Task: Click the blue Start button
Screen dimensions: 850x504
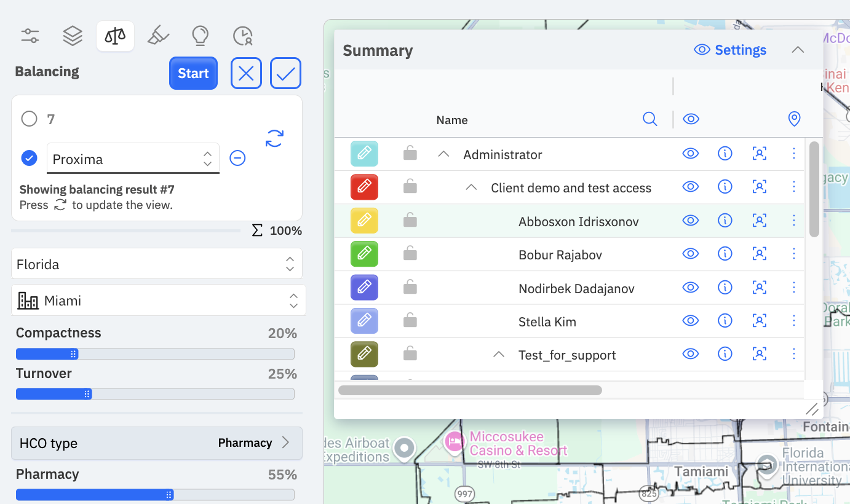Action: coord(193,73)
